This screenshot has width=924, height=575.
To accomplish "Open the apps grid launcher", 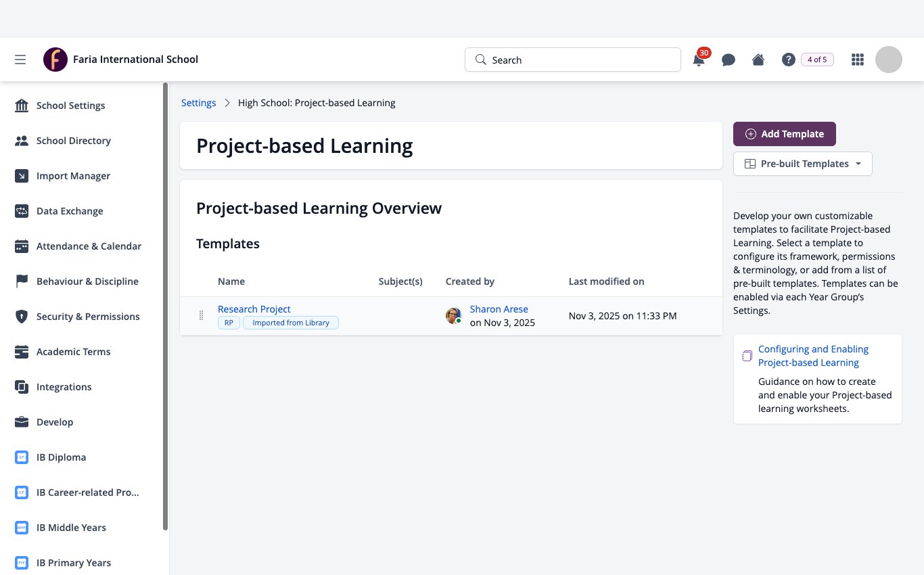I will (x=858, y=60).
